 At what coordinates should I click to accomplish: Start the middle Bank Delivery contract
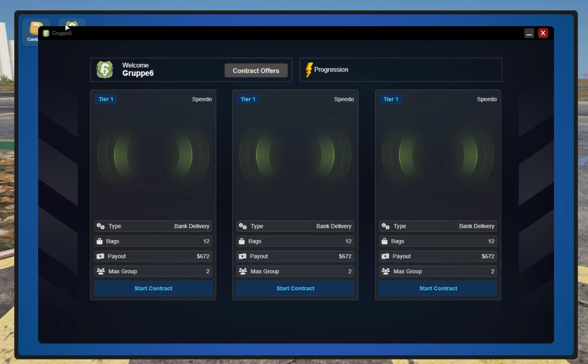pos(295,288)
